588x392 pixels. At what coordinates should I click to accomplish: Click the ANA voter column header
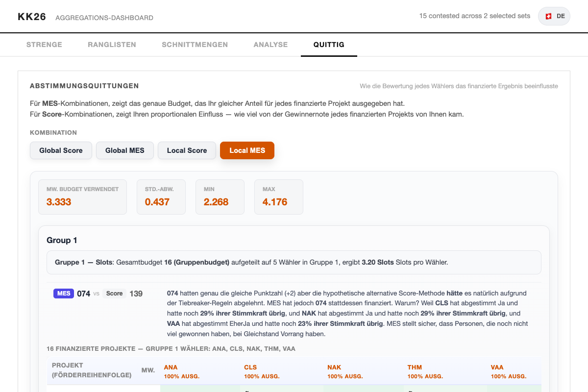pos(171,367)
